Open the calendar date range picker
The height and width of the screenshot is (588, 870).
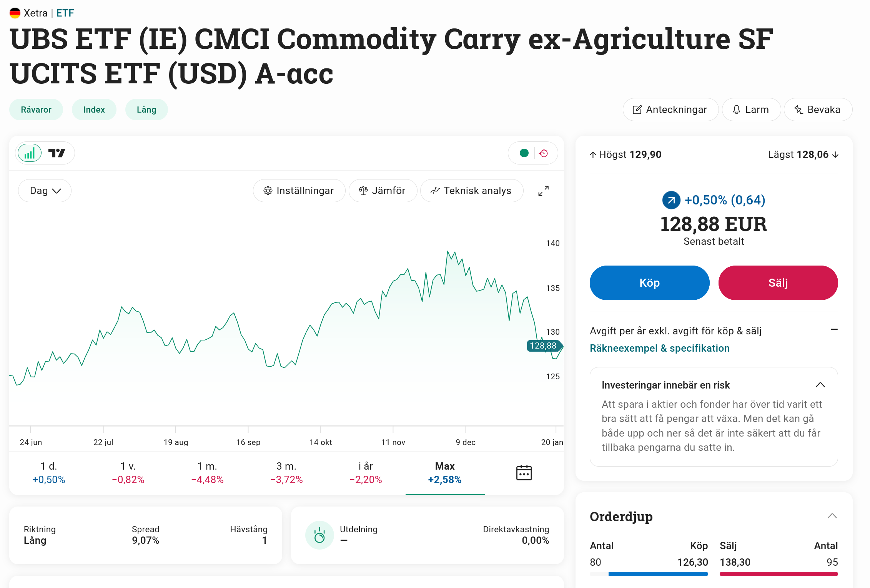click(524, 473)
